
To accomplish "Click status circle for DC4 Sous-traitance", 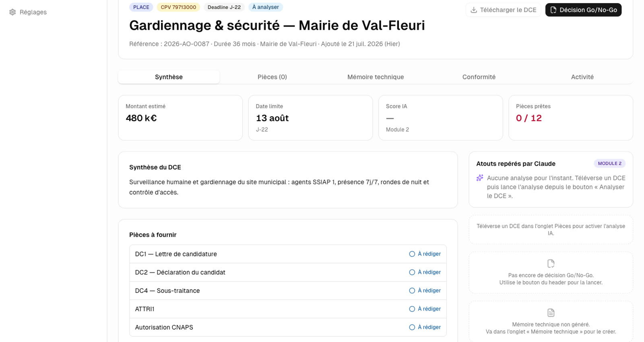I will click(x=412, y=290).
